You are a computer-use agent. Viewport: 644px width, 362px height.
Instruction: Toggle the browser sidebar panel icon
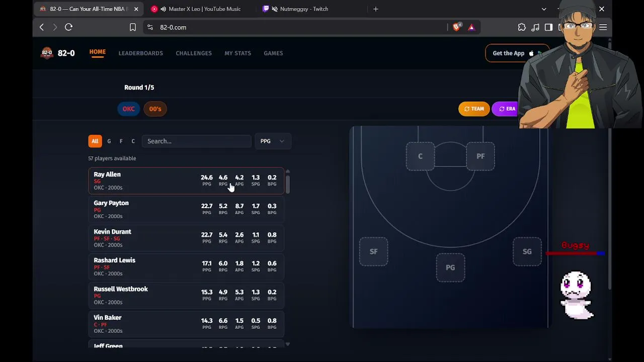tap(549, 27)
